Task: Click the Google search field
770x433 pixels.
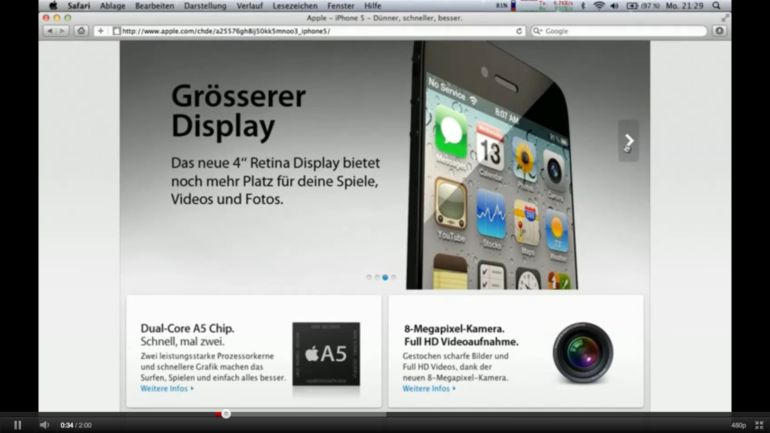Action: [619, 31]
